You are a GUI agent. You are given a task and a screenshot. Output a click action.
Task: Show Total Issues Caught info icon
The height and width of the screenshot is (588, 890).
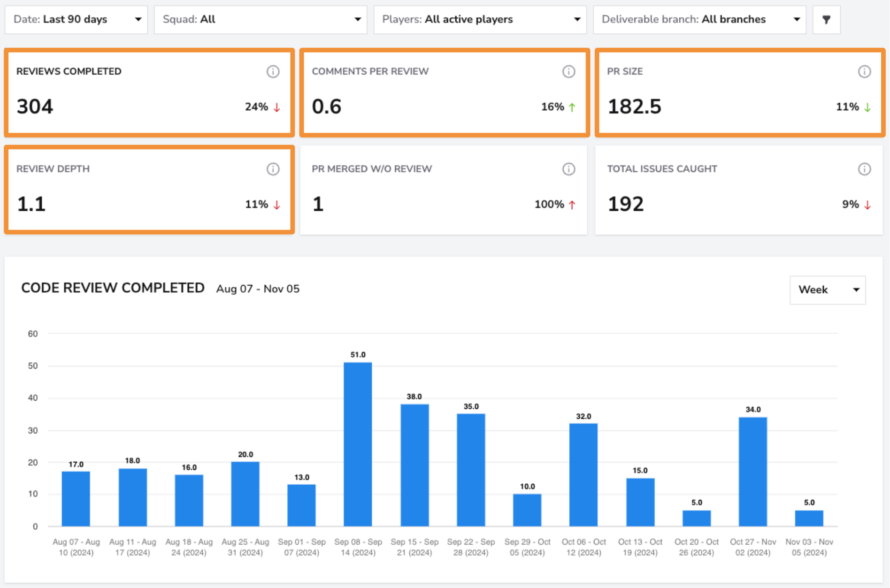[x=864, y=169]
